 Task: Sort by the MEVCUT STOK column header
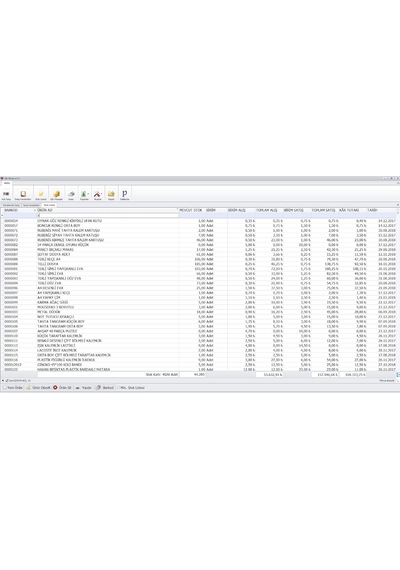point(192,210)
